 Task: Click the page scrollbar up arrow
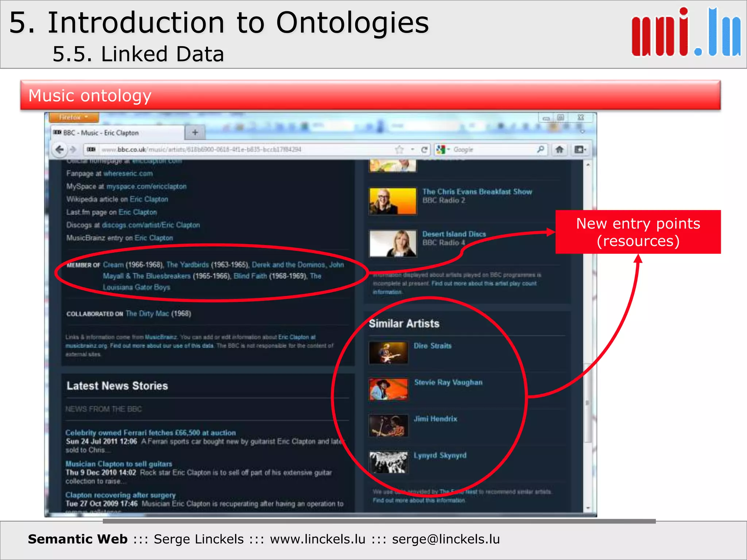click(x=588, y=165)
